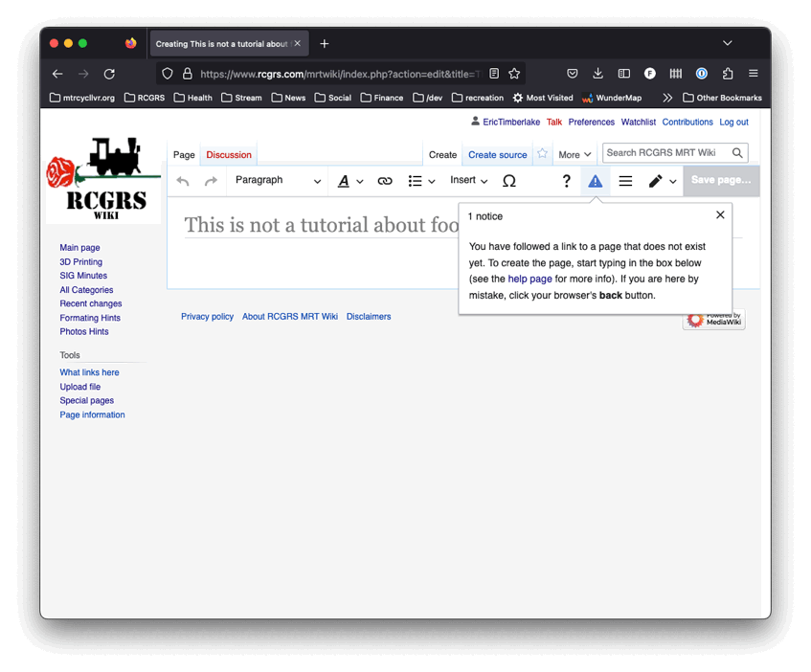This screenshot has width=811, height=672.
Task: Open the page options hamburger menu
Action: pyautogui.click(x=625, y=181)
